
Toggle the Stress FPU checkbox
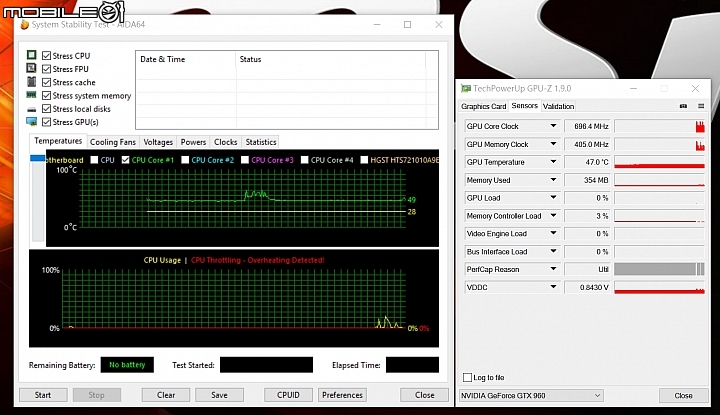(46, 69)
